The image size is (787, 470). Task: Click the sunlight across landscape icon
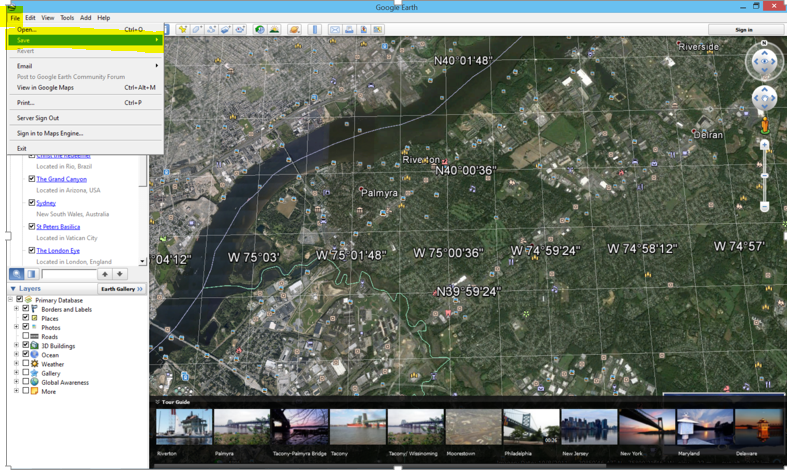274,30
